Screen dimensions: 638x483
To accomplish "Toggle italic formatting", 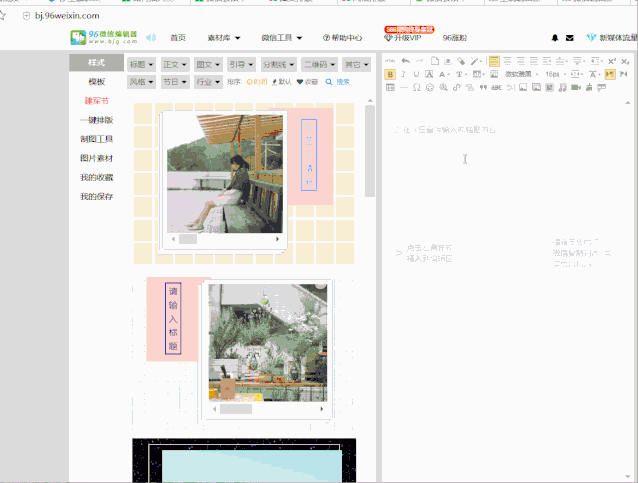I will point(403,74).
